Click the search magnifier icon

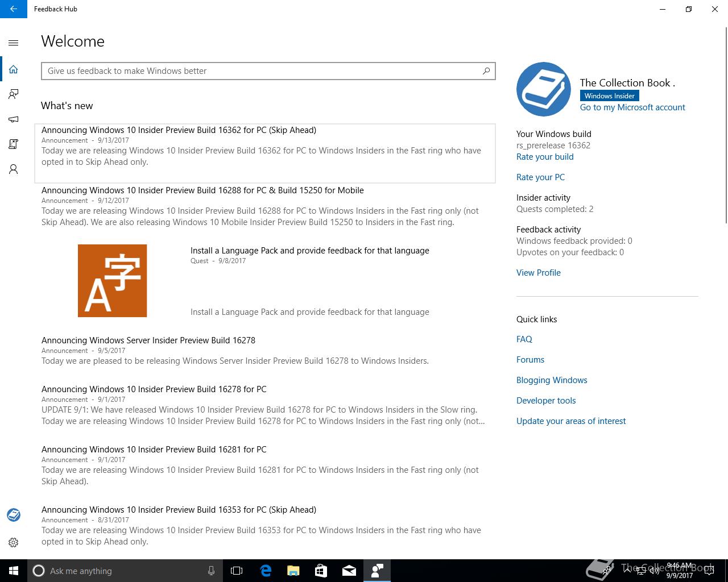tap(486, 71)
